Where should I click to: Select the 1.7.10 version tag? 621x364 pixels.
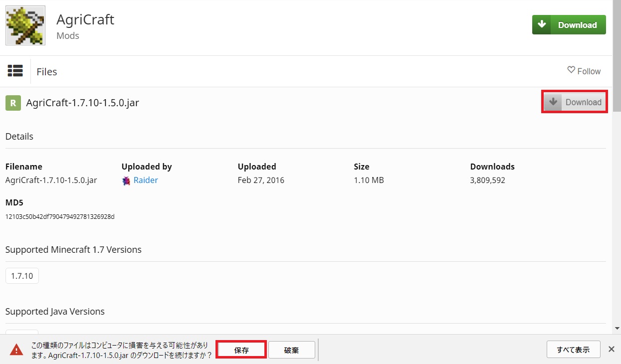(x=22, y=276)
